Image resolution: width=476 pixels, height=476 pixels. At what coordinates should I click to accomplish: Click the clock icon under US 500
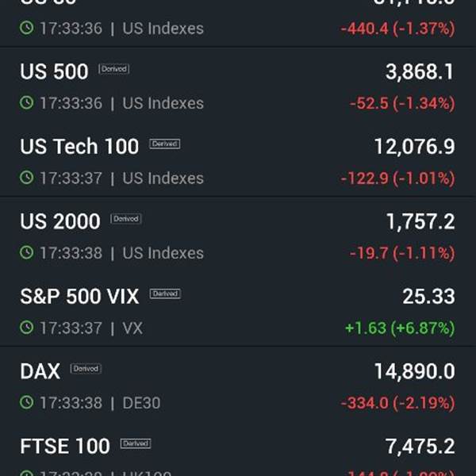tap(27, 102)
